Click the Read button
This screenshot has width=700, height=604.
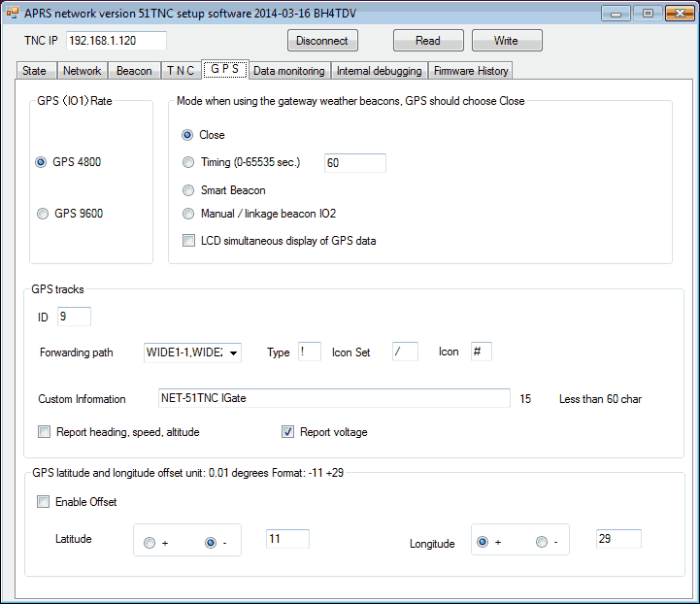pyautogui.click(x=427, y=41)
